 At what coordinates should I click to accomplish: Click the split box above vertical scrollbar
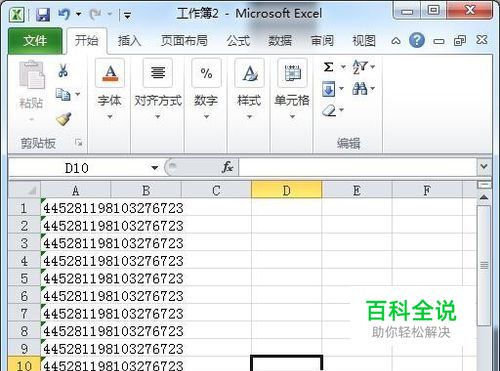tap(484, 185)
